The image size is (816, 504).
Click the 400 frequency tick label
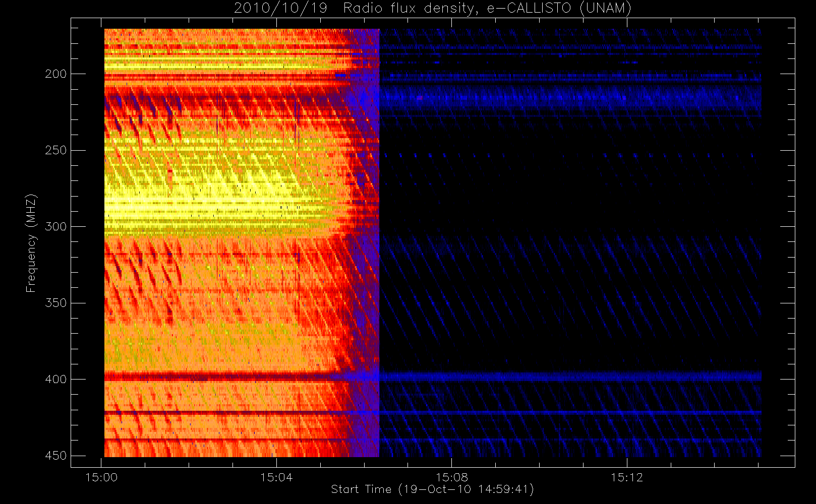(55, 379)
